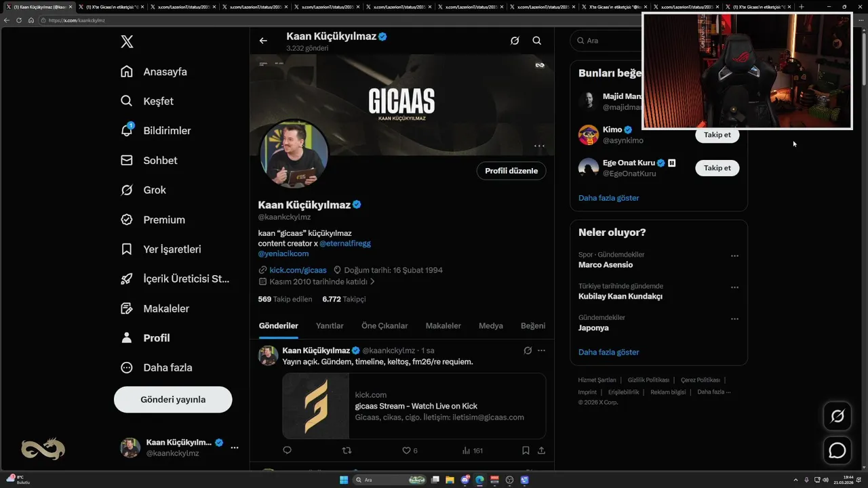Bookmark the post

click(526, 450)
